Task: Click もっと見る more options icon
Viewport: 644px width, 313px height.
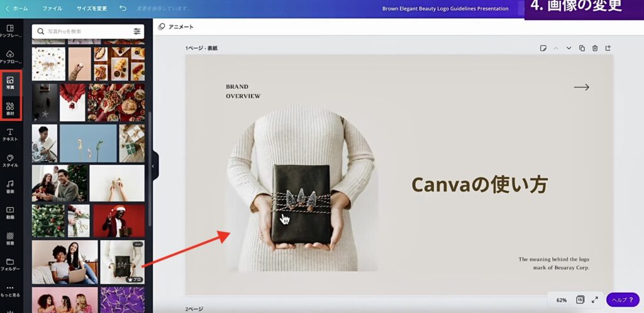Action: pyautogui.click(x=10, y=290)
